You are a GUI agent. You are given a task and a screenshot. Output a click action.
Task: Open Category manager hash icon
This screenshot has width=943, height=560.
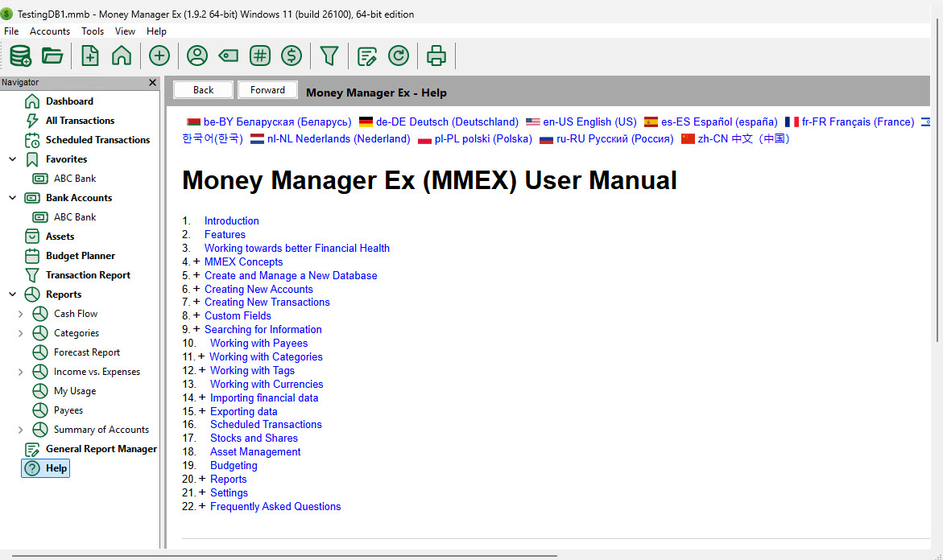260,56
